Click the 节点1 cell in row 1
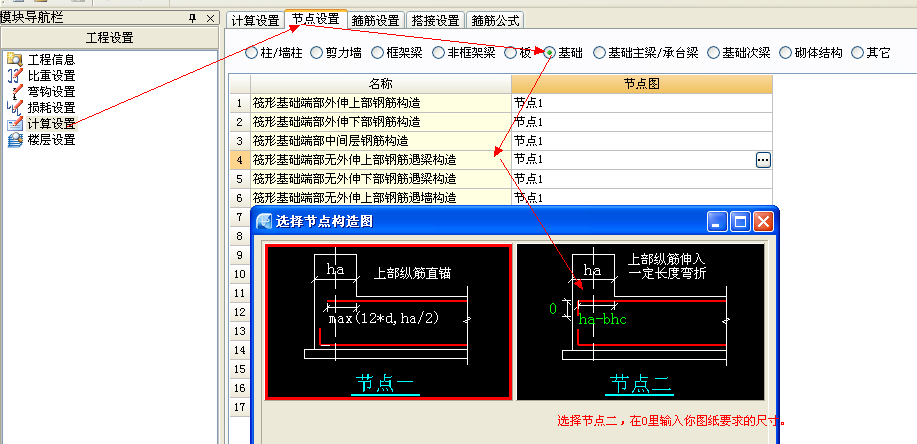 click(642, 104)
